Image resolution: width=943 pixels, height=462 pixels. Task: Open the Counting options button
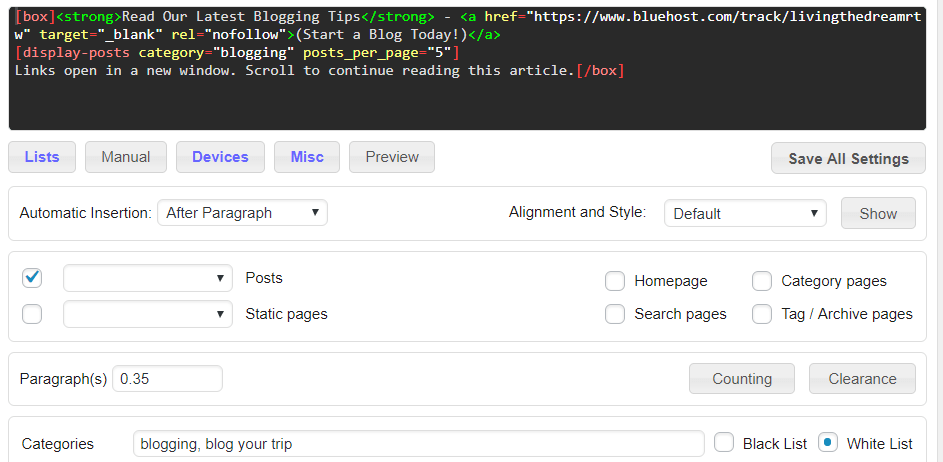coord(742,379)
